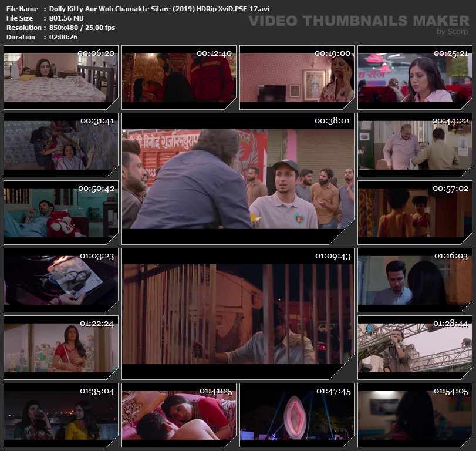476x451 pixels.
Task: Open the large thumbnail stamped 00:38:01
Action: [x=238, y=179]
